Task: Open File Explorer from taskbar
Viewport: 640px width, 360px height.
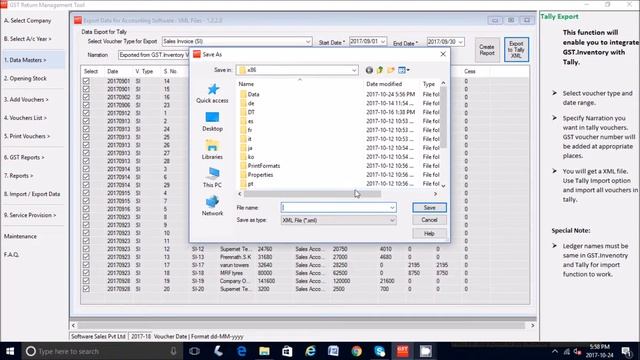Action: (x=264, y=351)
